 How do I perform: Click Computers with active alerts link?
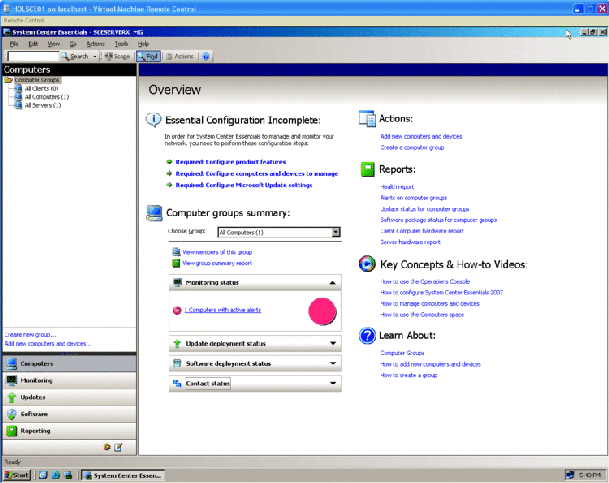pos(223,310)
